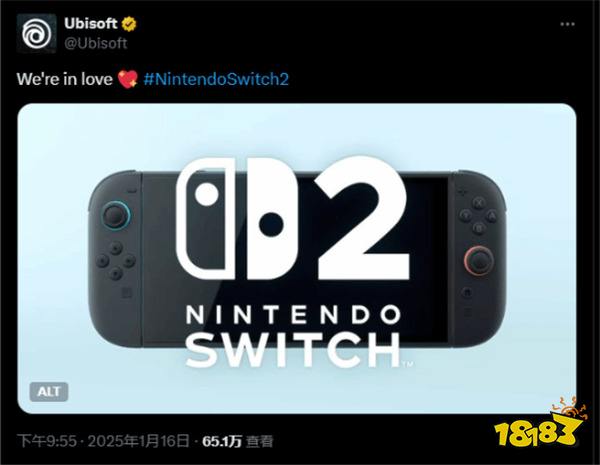Click the left blue-ringed analog stick
Viewport: 600px width, 465px height.
(116, 215)
